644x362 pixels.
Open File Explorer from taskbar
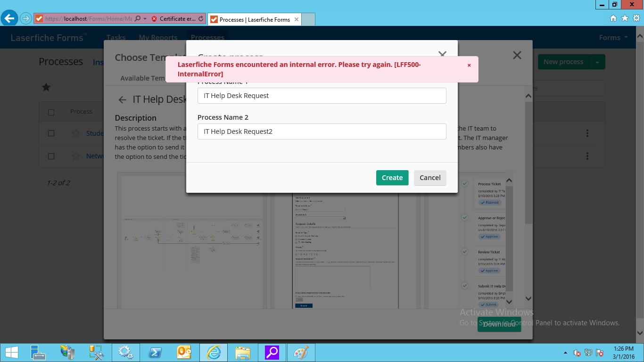point(243,353)
